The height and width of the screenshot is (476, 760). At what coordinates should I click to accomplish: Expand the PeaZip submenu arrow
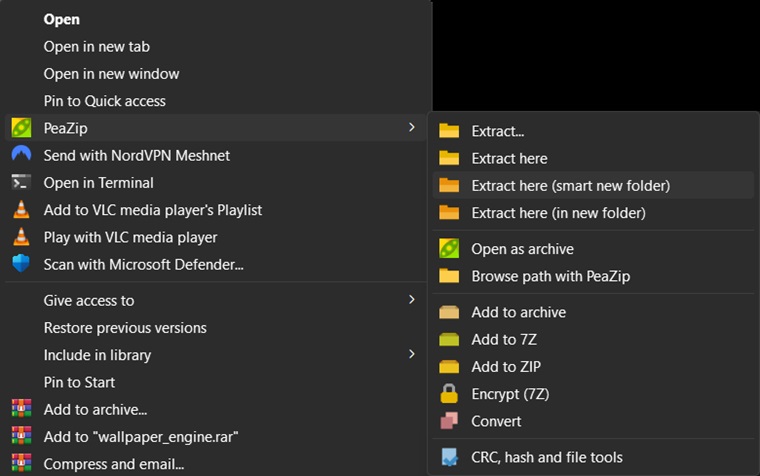point(412,127)
